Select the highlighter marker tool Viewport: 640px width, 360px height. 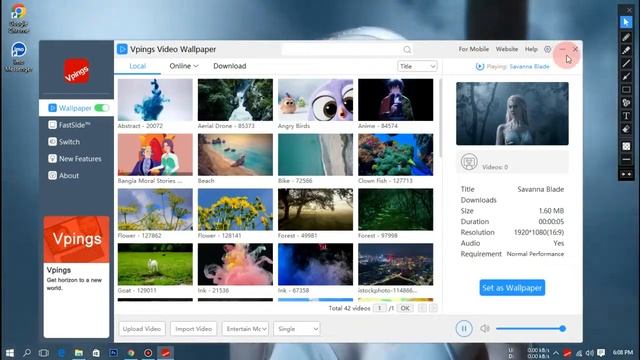click(x=626, y=50)
